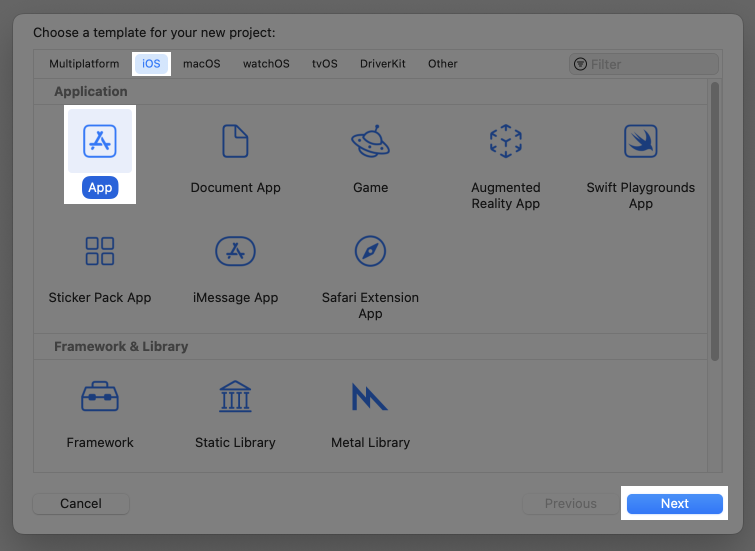Select the Game template icon
The image size is (755, 551).
(x=370, y=142)
